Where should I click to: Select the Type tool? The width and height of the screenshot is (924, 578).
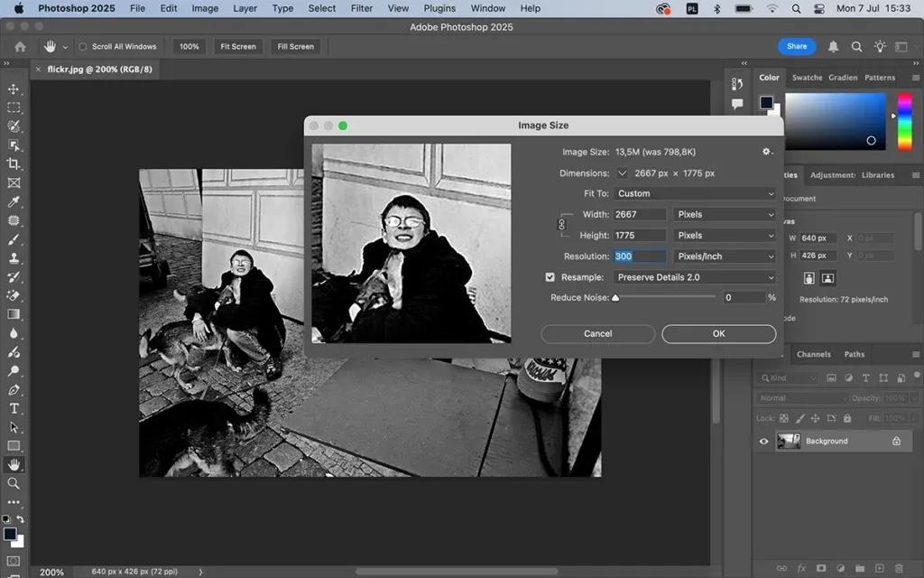click(x=14, y=408)
